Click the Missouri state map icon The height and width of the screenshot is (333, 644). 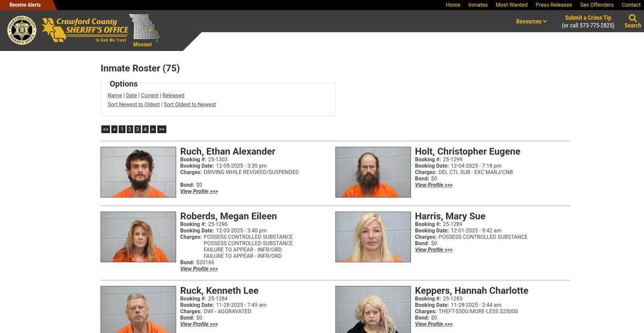(144, 28)
